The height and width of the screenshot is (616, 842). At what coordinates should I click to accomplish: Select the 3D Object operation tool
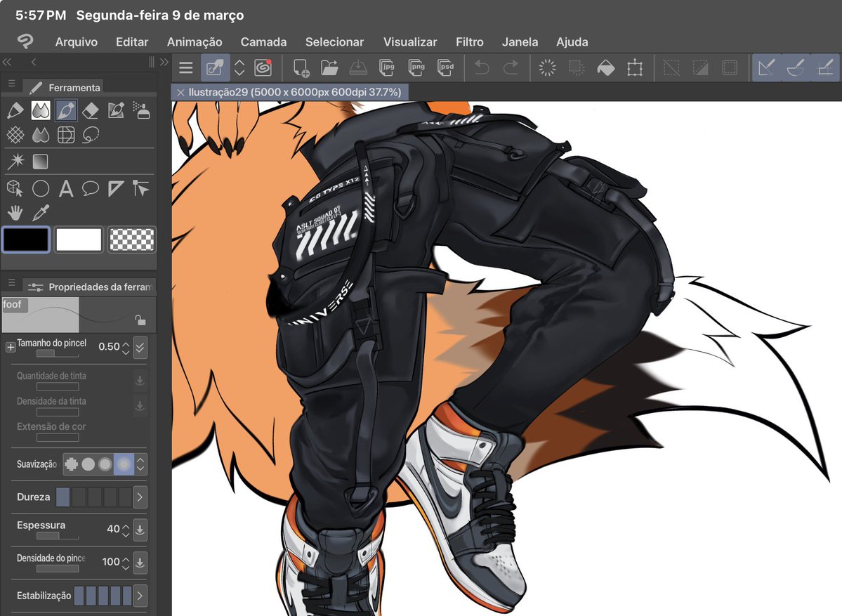tap(15, 188)
